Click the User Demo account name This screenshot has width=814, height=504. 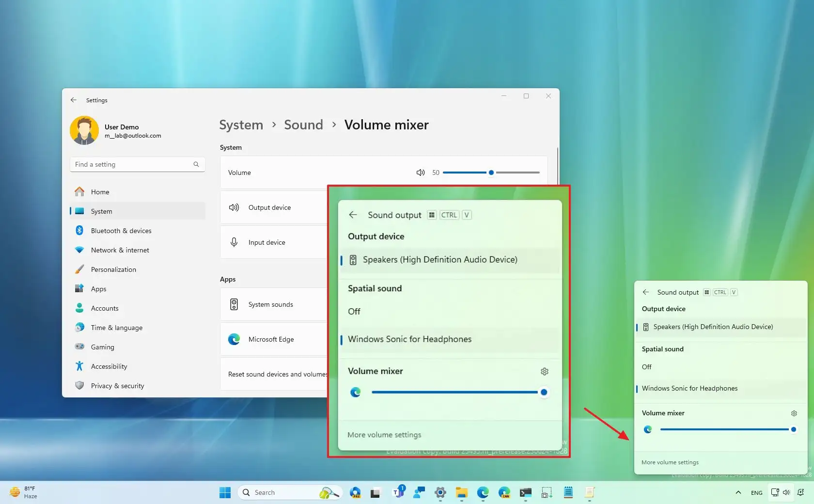click(x=122, y=127)
